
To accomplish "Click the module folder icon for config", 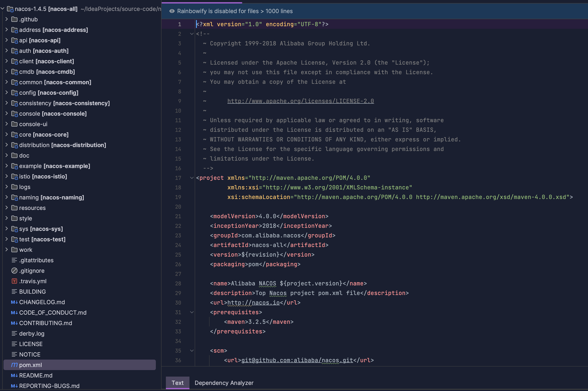I will [14, 93].
